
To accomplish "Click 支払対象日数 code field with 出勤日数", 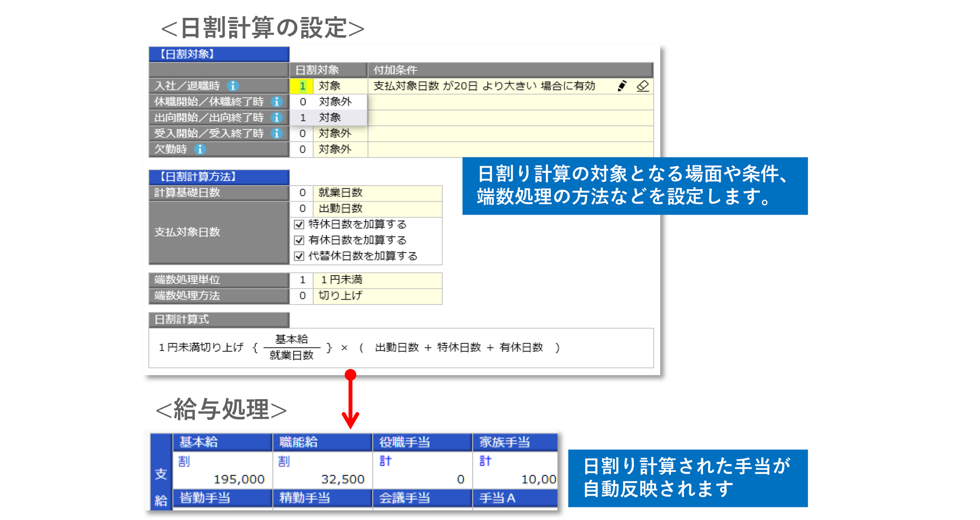I will tap(302, 209).
